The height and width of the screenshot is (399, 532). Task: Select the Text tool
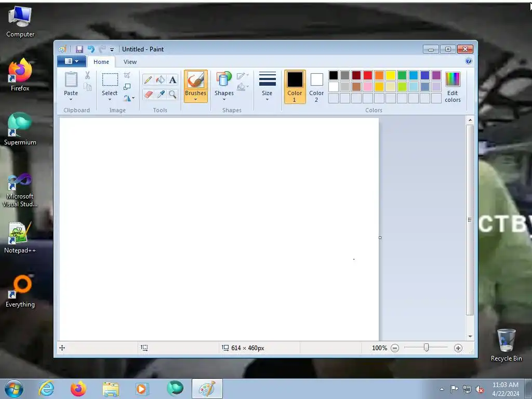coord(172,79)
